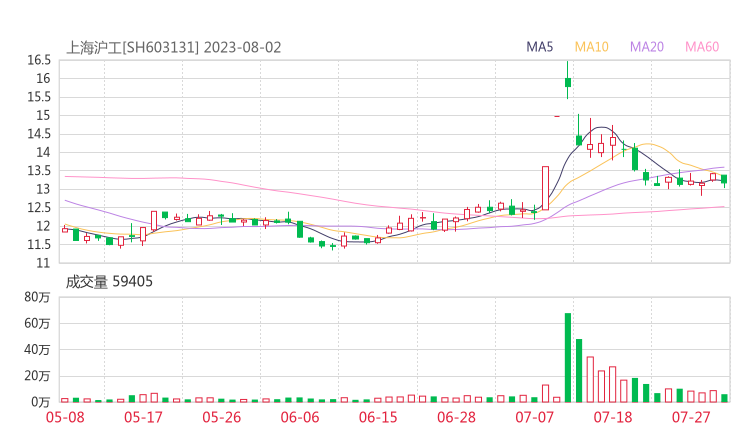Click the 12.5 price axis label
The height and width of the screenshot is (440, 740).
pyautogui.click(x=39, y=207)
